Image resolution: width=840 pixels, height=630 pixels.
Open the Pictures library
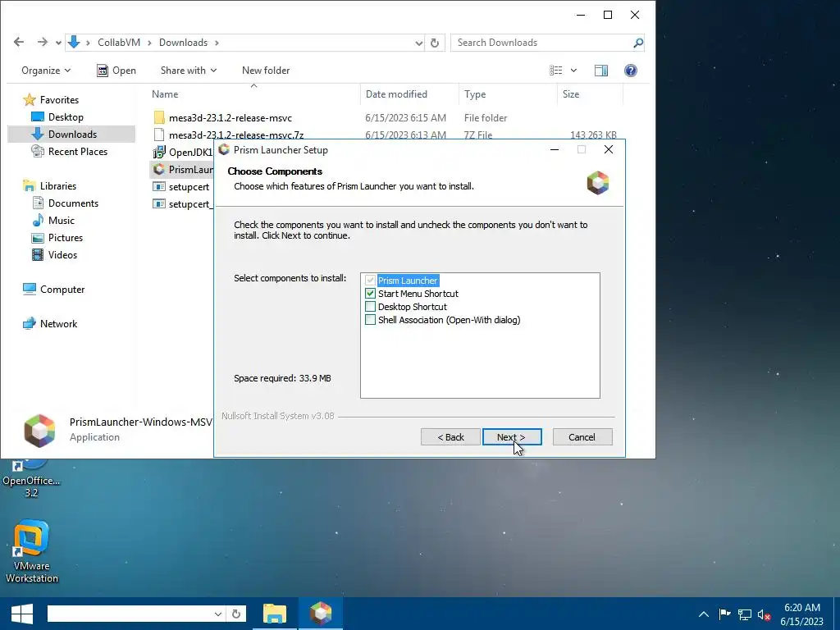57,237
